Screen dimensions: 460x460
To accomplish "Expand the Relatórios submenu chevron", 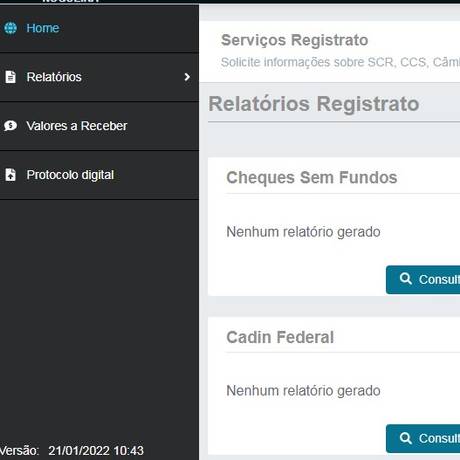I will tap(187, 77).
